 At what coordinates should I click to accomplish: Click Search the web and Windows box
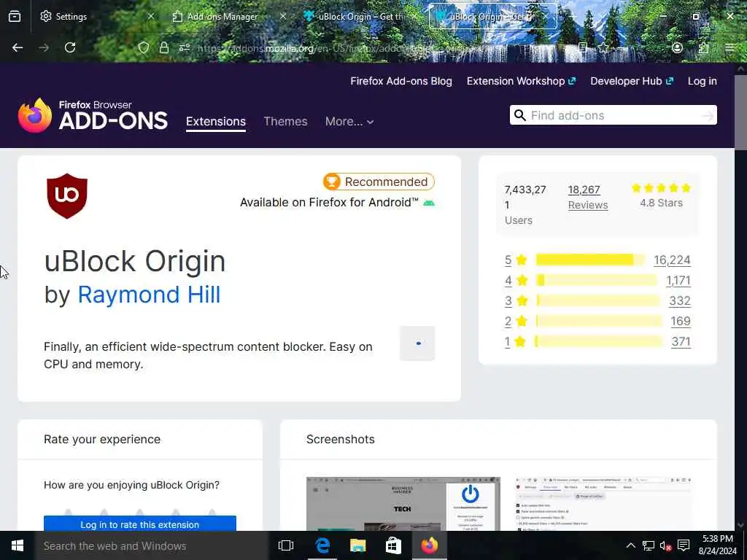click(x=152, y=545)
